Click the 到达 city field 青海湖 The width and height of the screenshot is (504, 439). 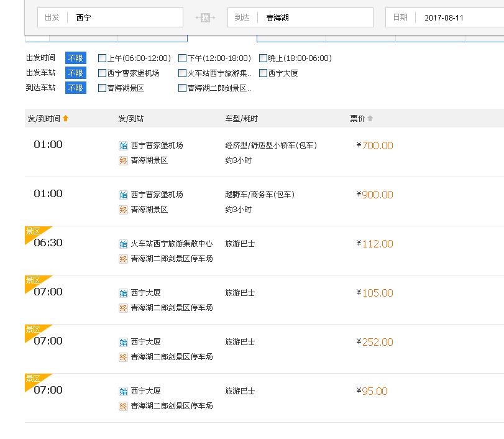click(300, 17)
